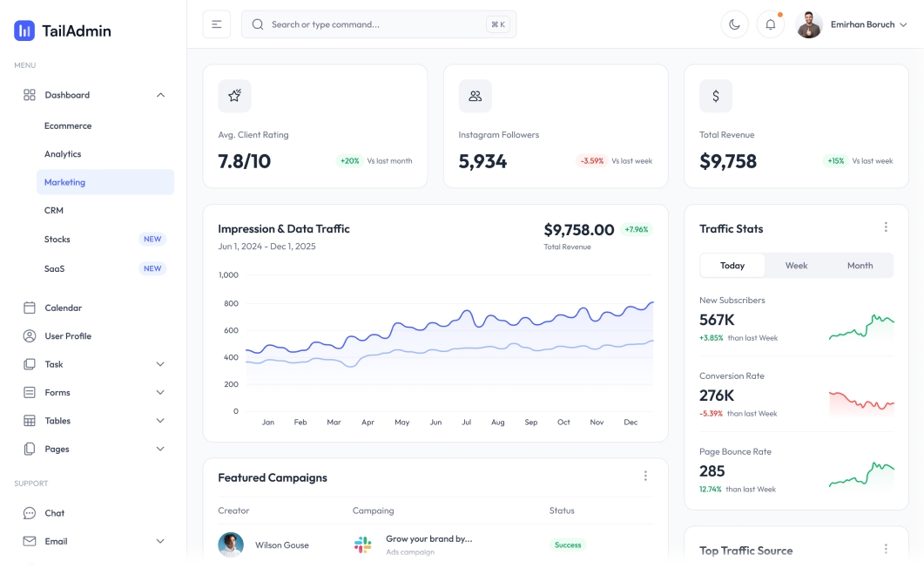
Task: Open the Featured Campaigns three-dot menu
Action: pyautogui.click(x=645, y=475)
